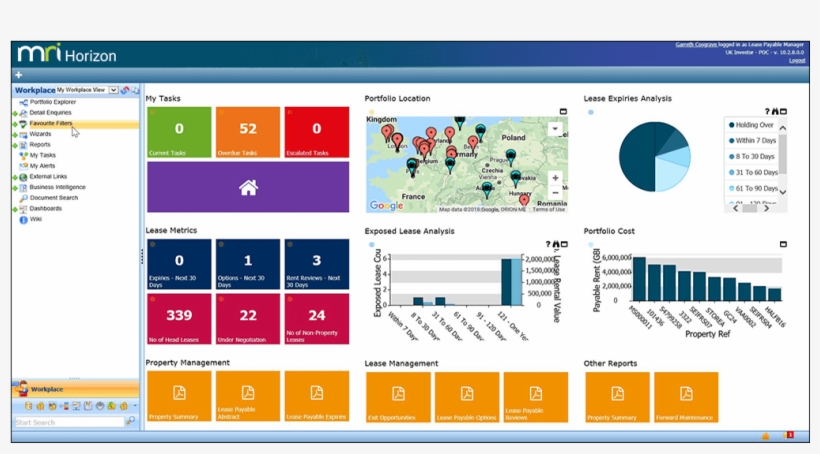Open the Escalated Tasks red tile

pos(317,132)
